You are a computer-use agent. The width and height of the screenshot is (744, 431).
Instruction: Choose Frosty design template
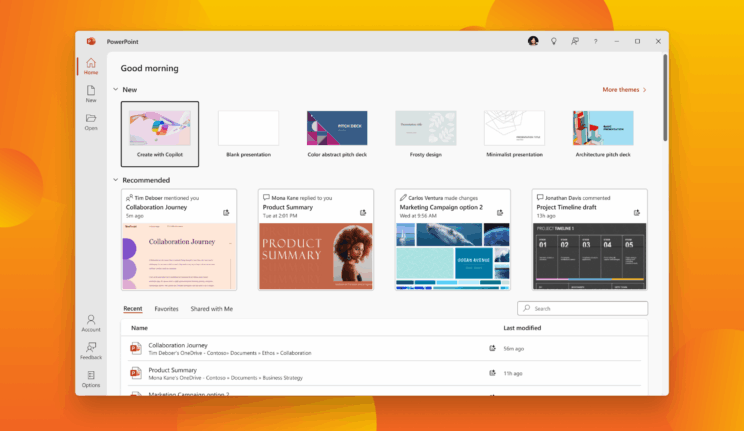[426, 134]
